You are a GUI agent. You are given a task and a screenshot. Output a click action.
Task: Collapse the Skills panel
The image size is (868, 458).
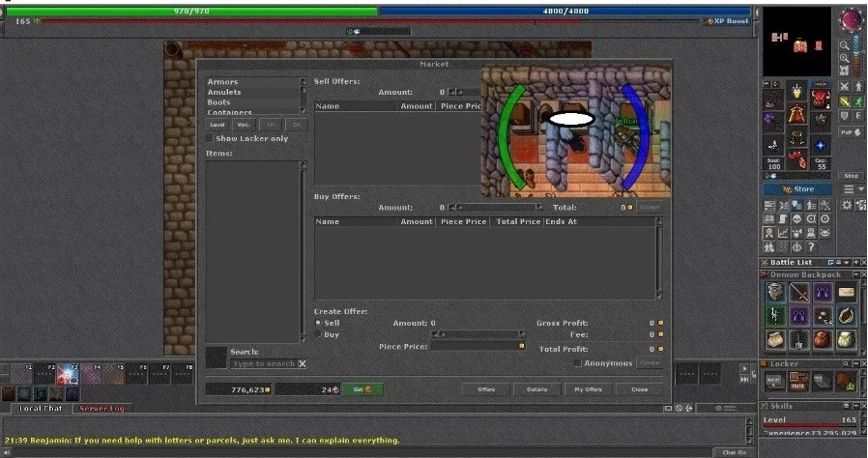pos(855,406)
